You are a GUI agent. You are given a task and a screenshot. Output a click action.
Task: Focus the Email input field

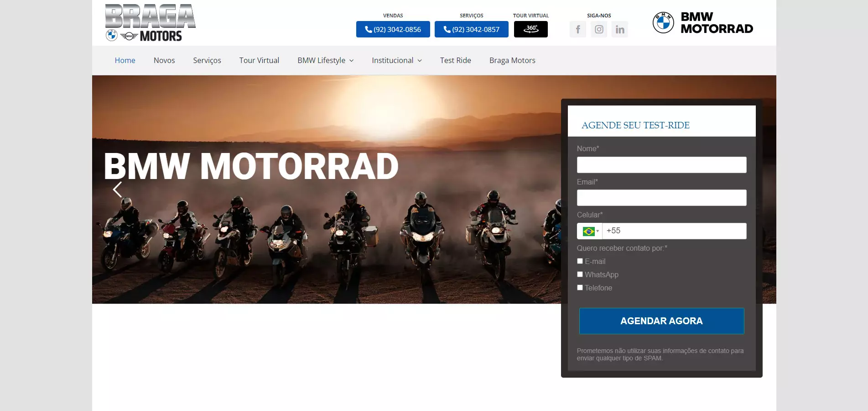[x=661, y=198]
